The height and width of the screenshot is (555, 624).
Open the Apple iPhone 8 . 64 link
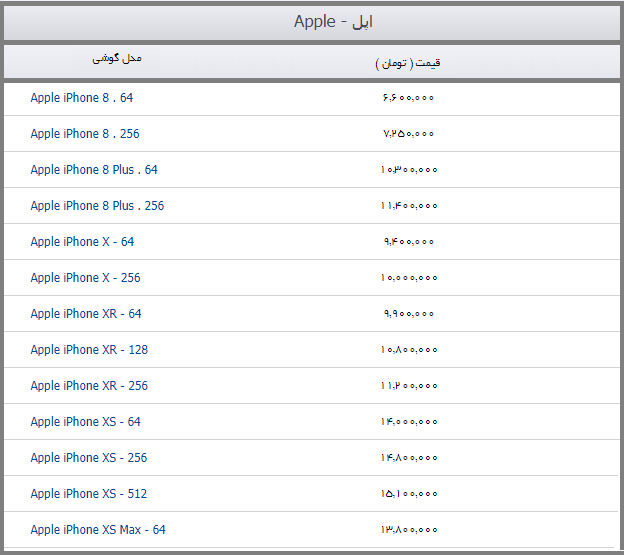tap(82, 98)
